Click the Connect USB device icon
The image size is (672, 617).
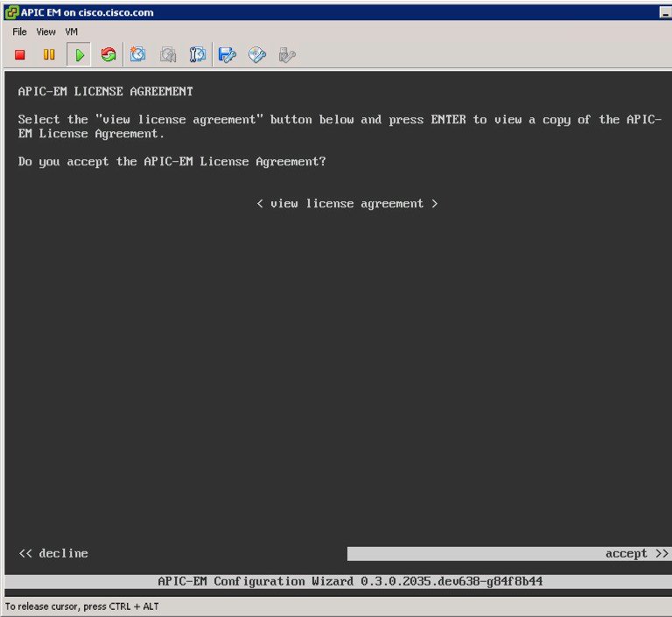(287, 55)
